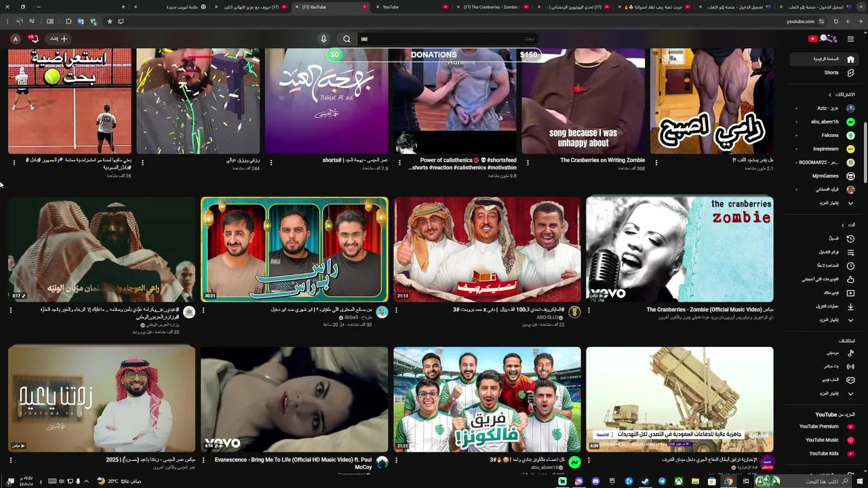
Task: Open the Your videos sidebar item
Action: pyautogui.click(x=825, y=292)
